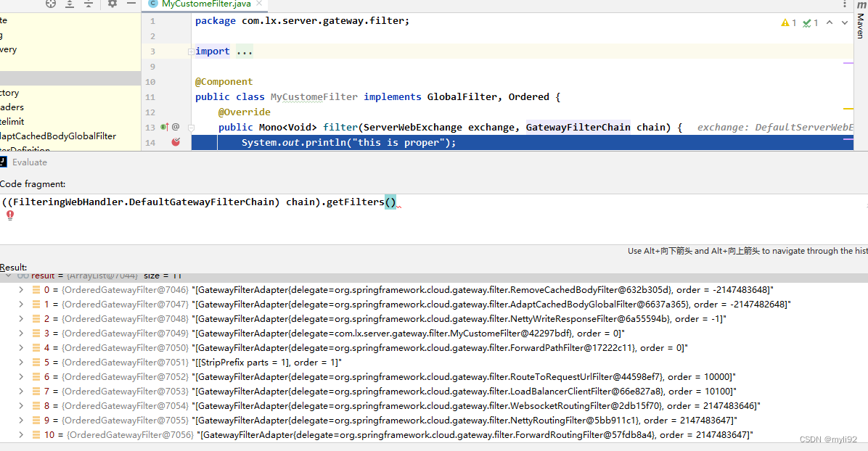Click line number 10 in the gutter

point(150,82)
